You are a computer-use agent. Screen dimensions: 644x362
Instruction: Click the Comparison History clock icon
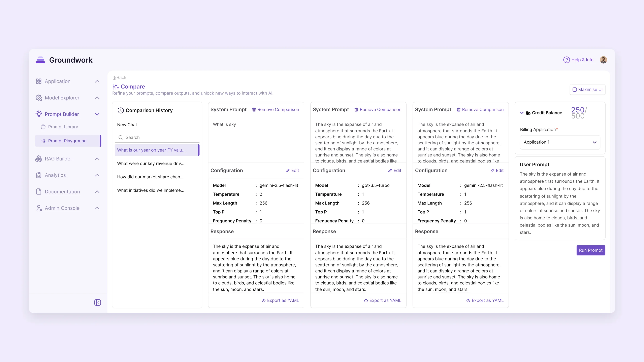121,110
